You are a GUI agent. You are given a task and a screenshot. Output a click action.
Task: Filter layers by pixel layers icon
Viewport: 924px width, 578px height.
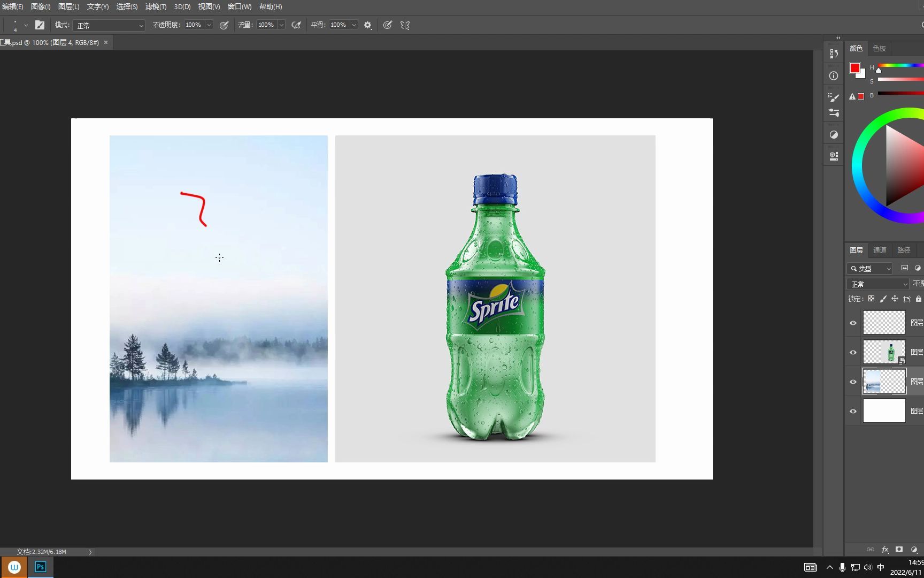pos(905,268)
